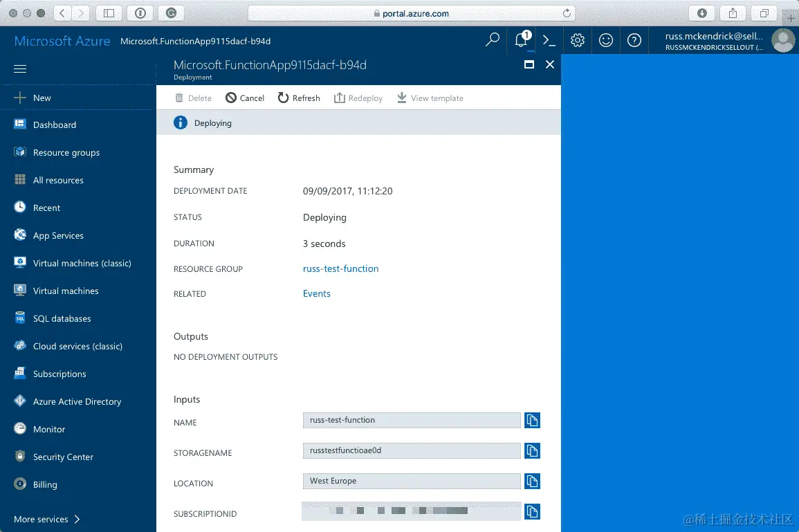
Task: Click the Resource groups cube icon
Action: pos(20,152)
